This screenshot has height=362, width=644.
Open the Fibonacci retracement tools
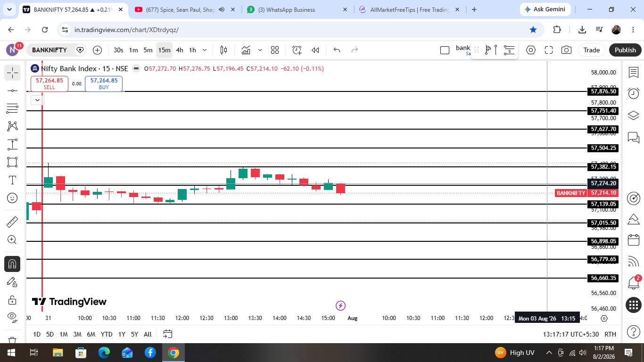coord(12,108)
